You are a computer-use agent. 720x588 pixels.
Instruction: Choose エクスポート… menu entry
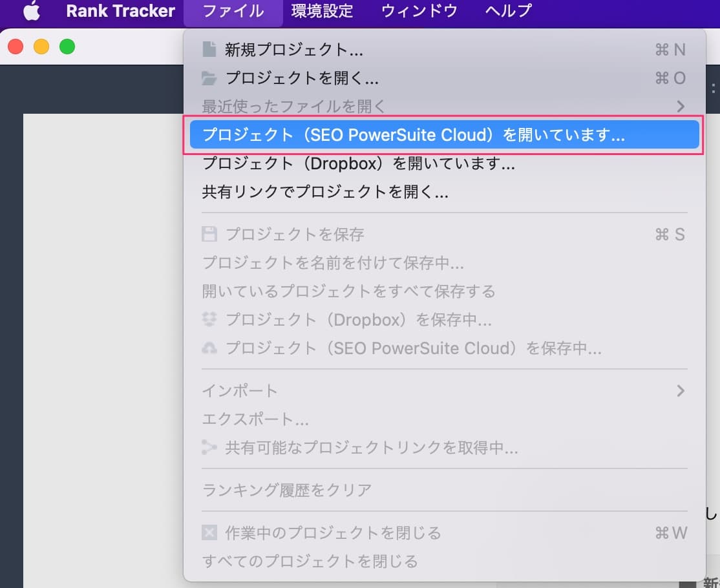click(444, 419)
